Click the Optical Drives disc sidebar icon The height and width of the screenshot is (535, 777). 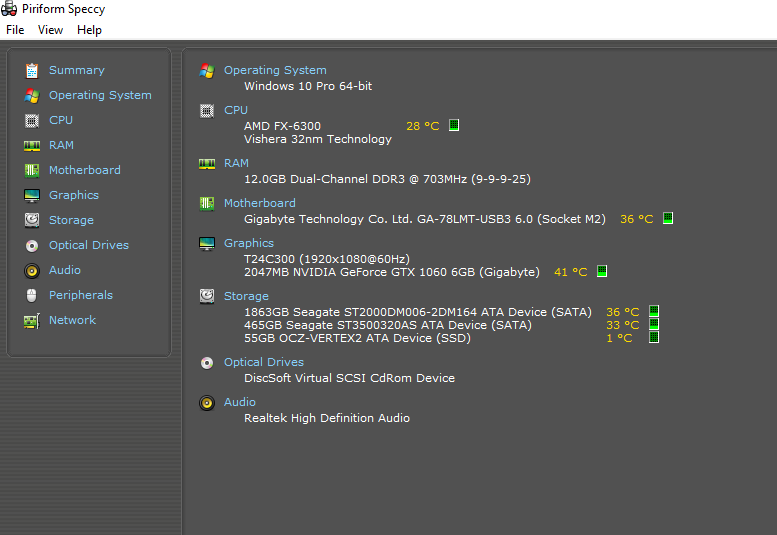pyautogui.click(x=32, y=246)
